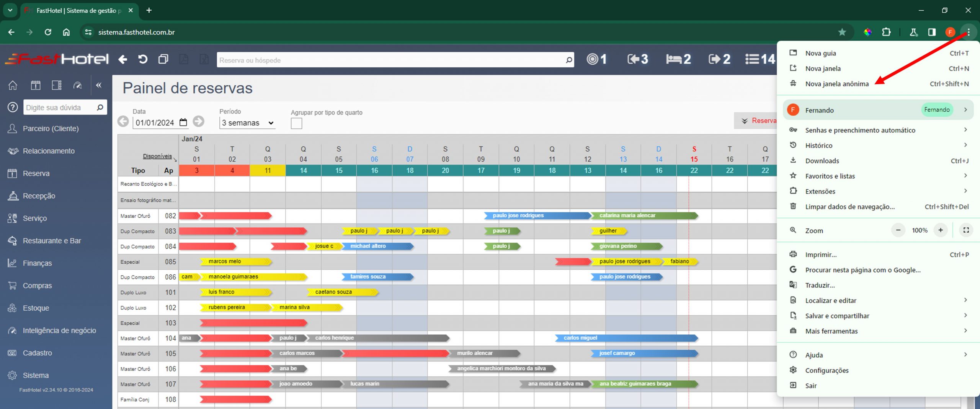The width and height of the screenshot is (980, 409).
Task: Click the bed occupancy icon showing 2
Action: tap(678, 59)
